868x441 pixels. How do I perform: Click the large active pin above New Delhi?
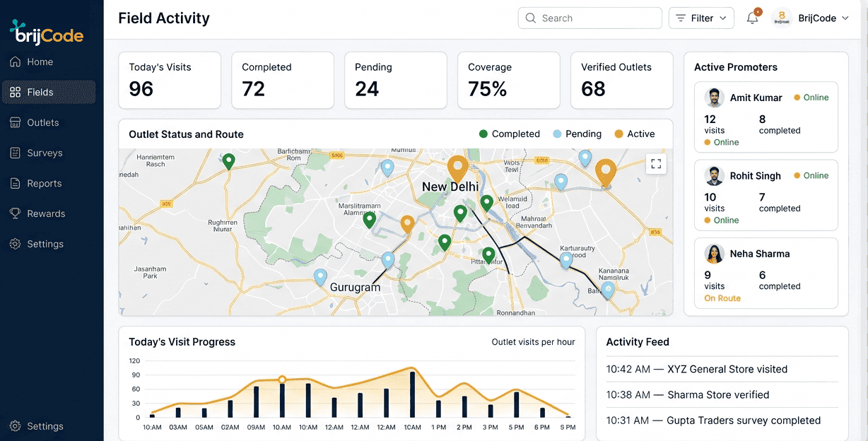click(x=458, y=170)
